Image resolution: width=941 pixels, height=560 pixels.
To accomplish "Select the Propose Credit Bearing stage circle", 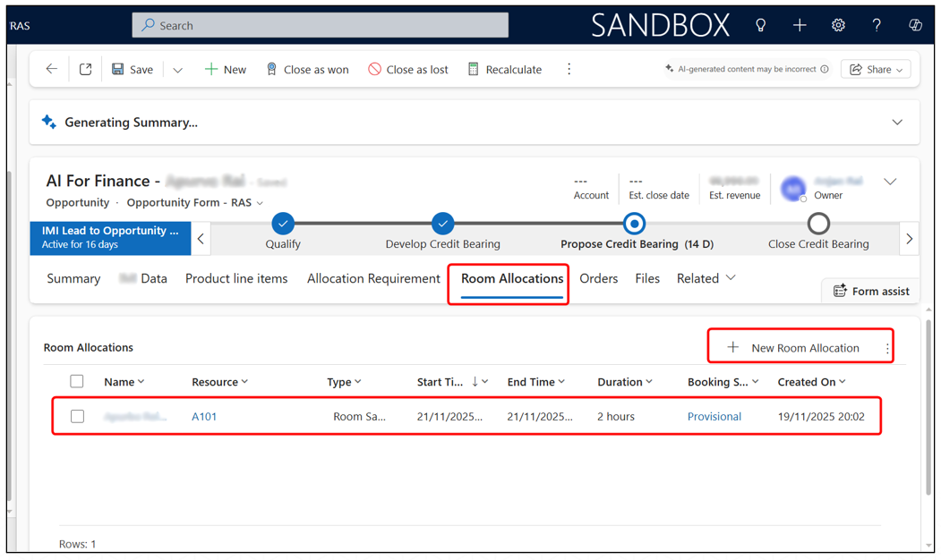I will pos(634,223).
